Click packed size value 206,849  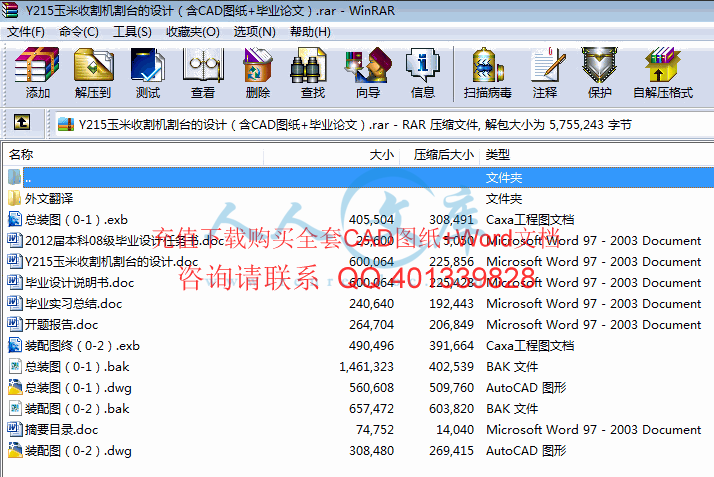(x=451, y=325)
